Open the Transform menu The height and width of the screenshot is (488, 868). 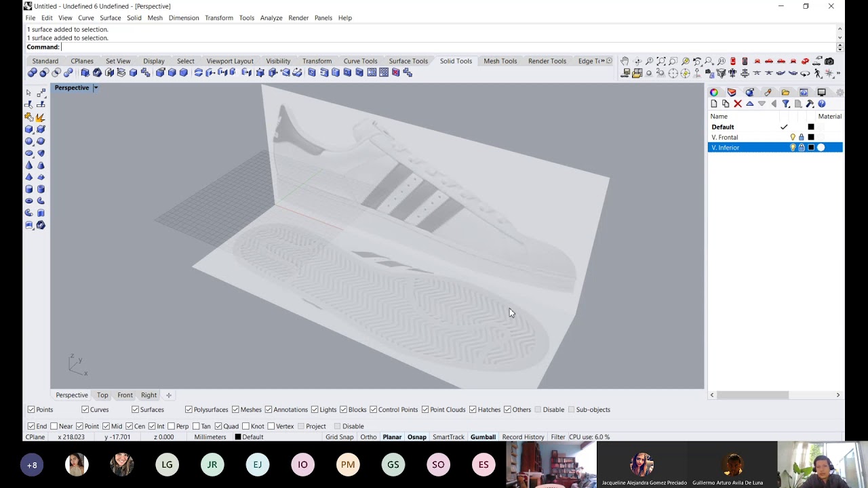(219, 18)
